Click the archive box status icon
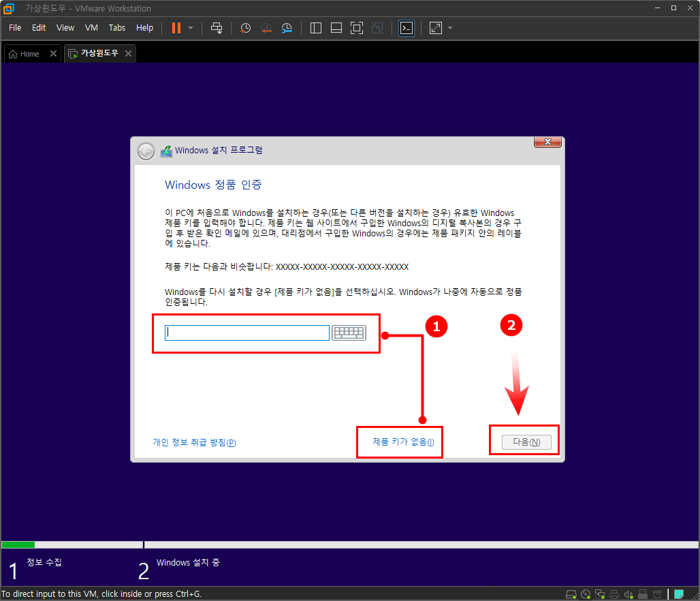700x601 pixels. coord(657,594)
